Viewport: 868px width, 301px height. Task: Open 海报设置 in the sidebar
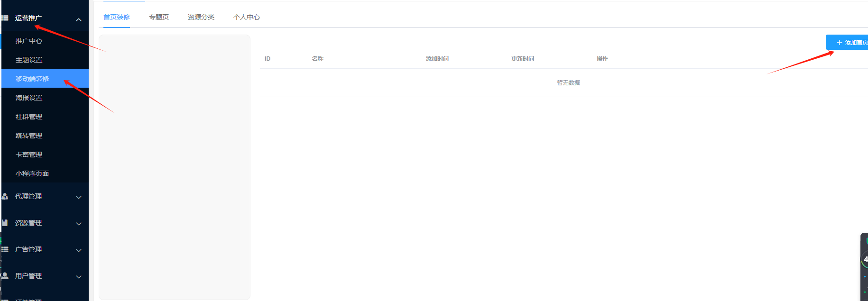tap(45, 98)
